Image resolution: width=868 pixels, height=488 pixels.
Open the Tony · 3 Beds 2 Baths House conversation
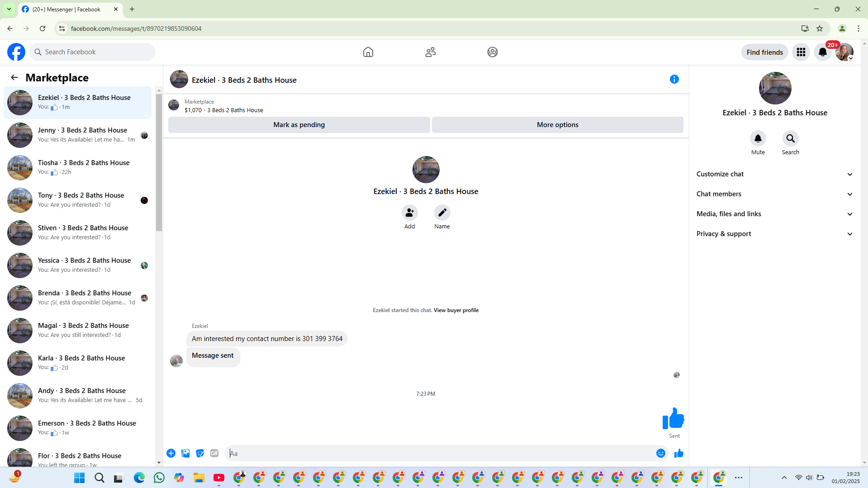pyautogui.click(x=78, y=200)
